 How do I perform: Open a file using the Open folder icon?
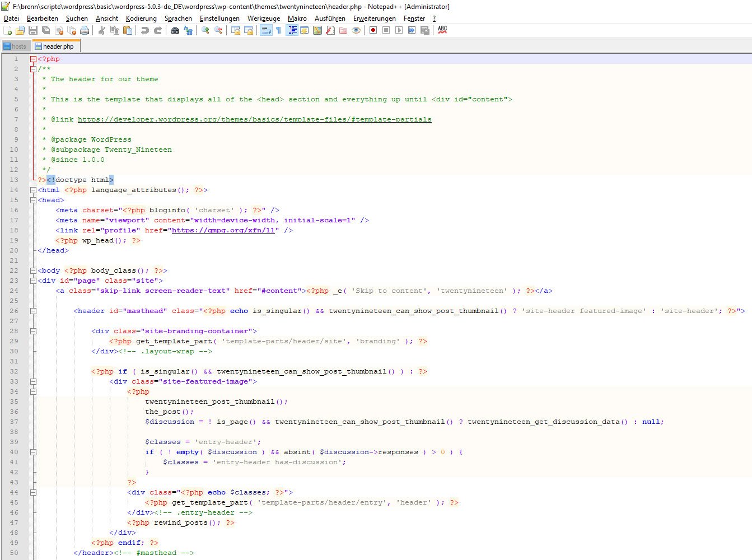[20, 30]
